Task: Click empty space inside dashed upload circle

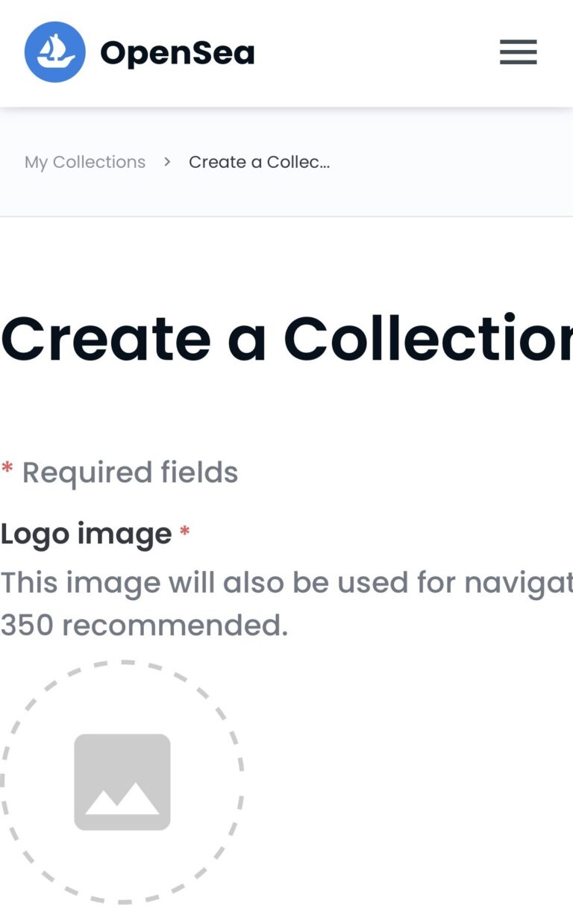Action: pyautogui.click(x=122, y=702)
